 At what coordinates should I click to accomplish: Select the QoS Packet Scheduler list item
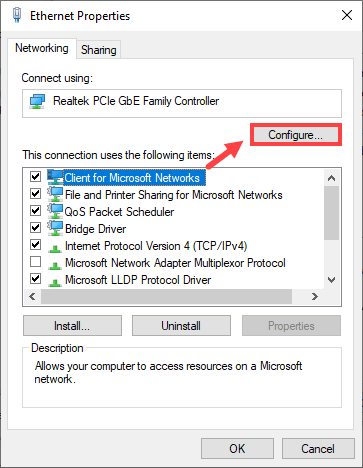(119, 212)
